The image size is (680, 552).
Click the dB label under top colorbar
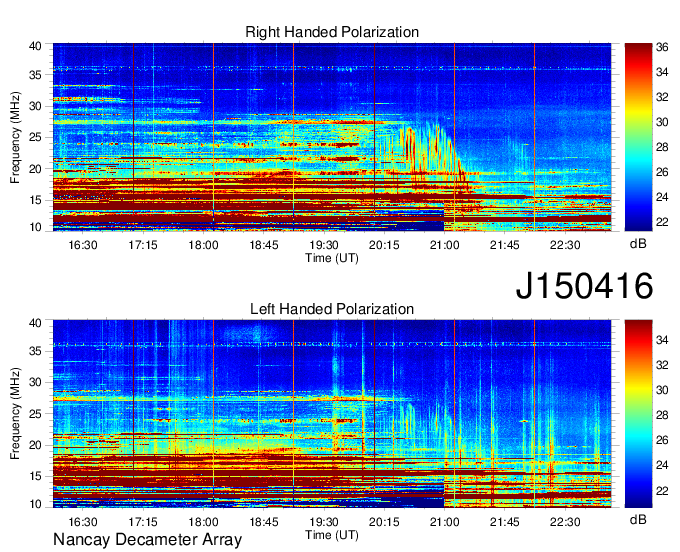(638, 244)
